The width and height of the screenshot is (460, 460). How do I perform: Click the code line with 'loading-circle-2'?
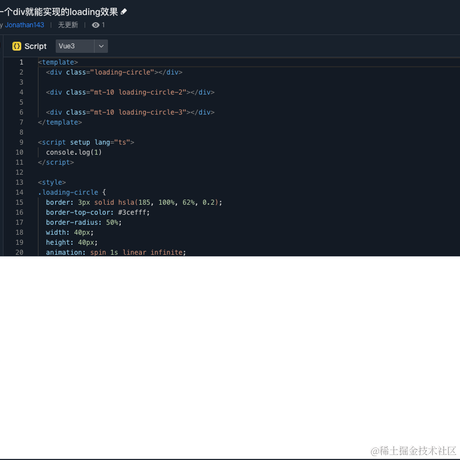(130, 92)
